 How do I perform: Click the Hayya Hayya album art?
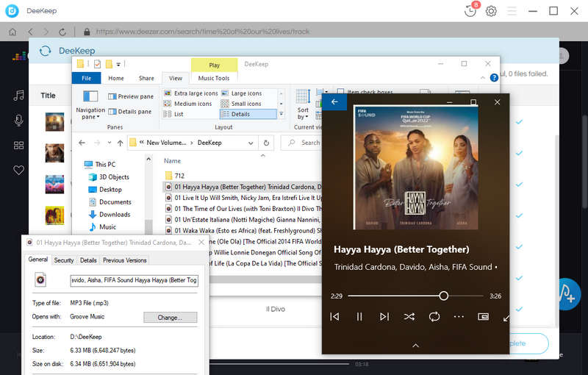coord(415,167)
